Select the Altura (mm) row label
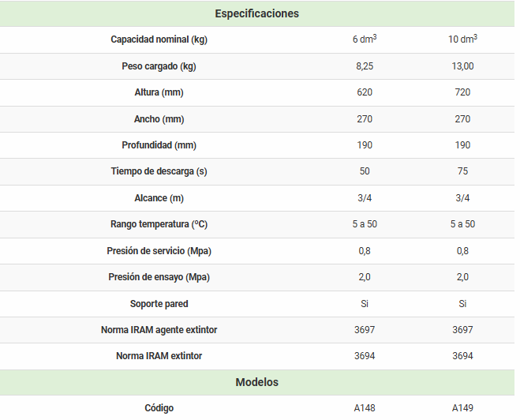The height and width of the screenshot is (420, 520). click(x=159, y=92)
